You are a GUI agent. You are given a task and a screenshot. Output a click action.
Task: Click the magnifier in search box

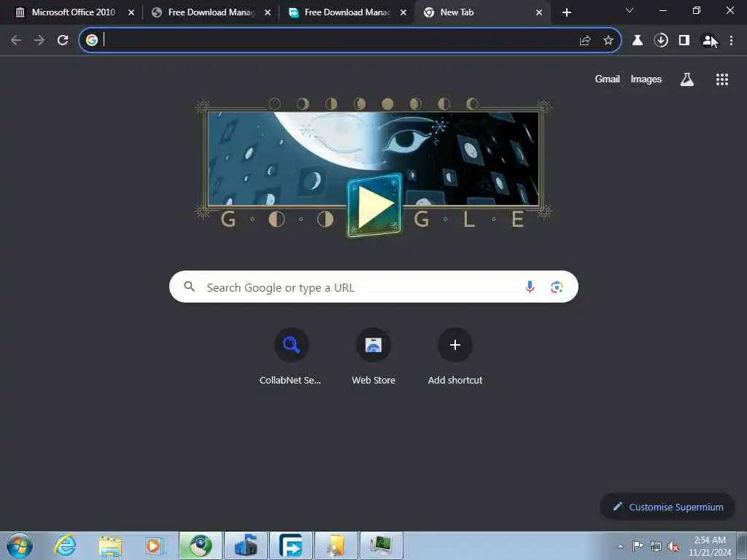(189, 287)
